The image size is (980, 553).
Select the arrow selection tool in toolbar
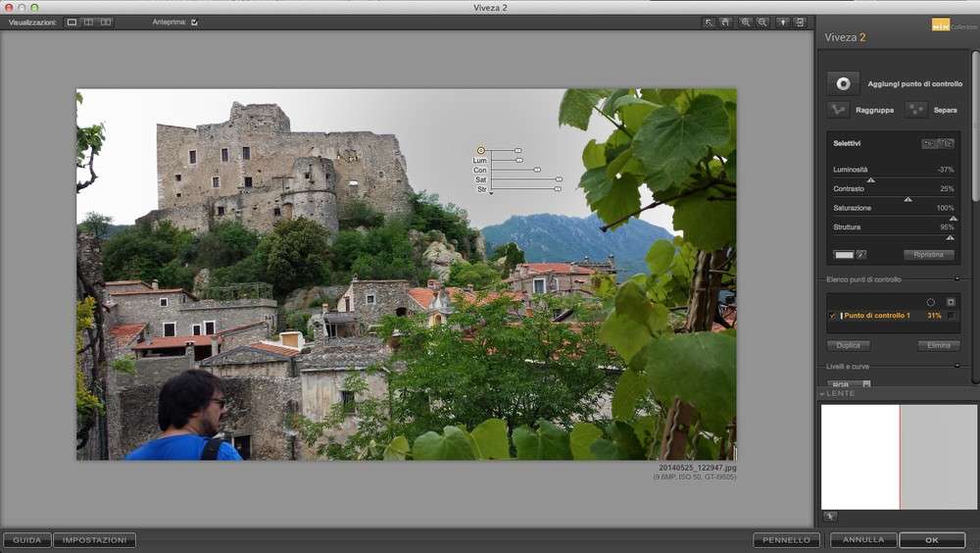(x=709, y=22)
